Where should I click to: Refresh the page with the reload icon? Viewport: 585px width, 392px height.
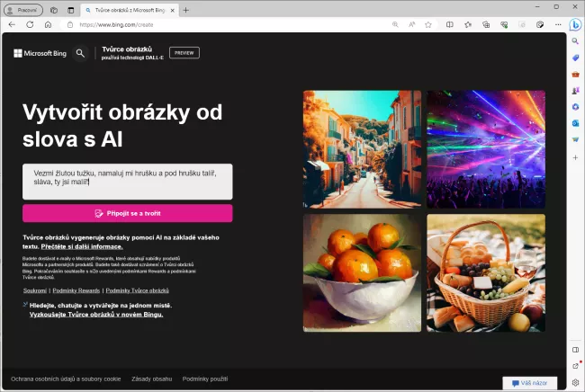coord(30,24)
